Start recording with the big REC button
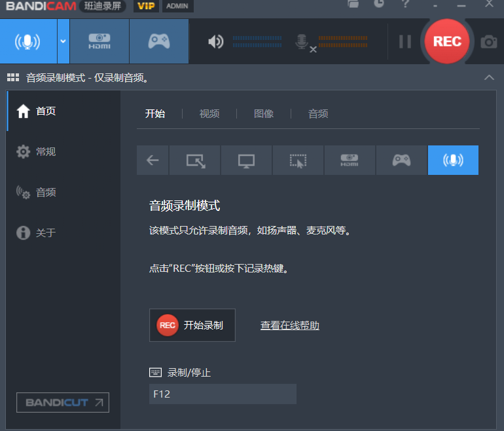The image size is (504, 431). click(x=447, y=41)
